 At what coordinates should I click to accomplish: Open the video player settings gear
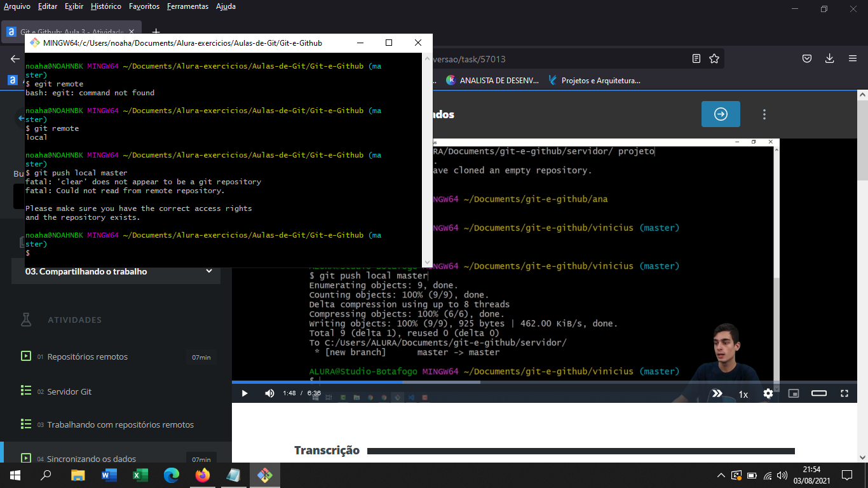tap(768, 394)
